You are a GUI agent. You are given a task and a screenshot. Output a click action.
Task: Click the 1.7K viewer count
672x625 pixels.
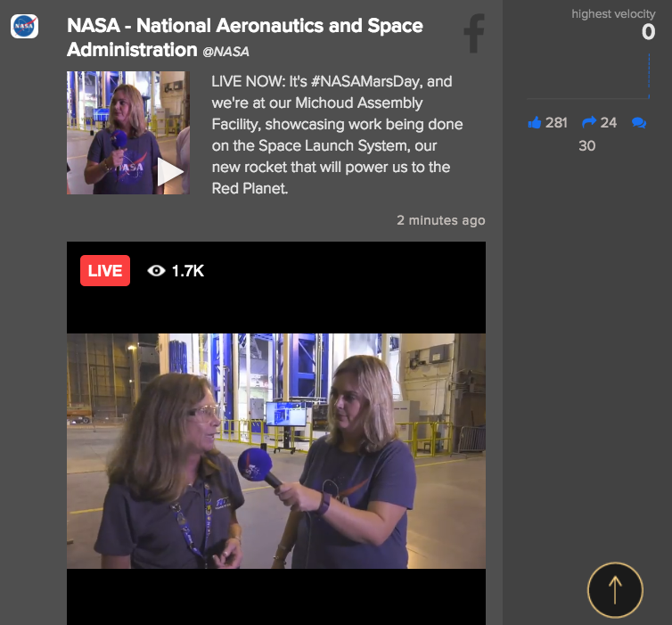[188, 270]
